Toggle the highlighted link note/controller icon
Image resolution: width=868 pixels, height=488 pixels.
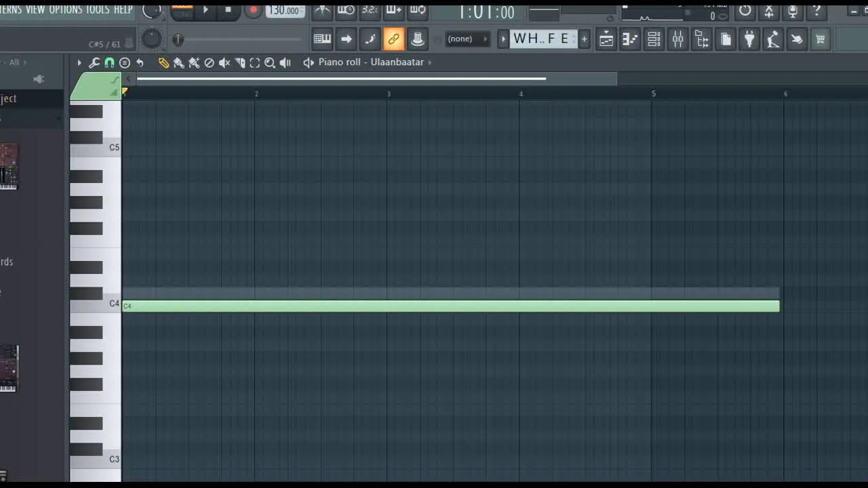[394, 39]
